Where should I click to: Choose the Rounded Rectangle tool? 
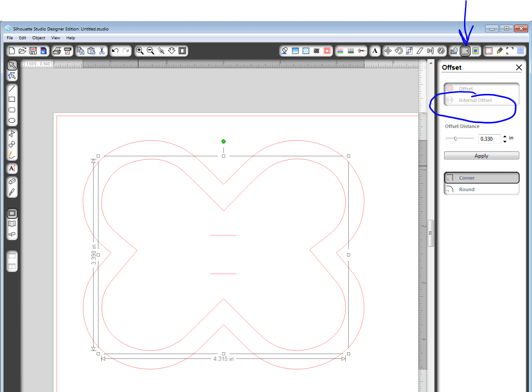pyautogui.click(x=12, y=110)
